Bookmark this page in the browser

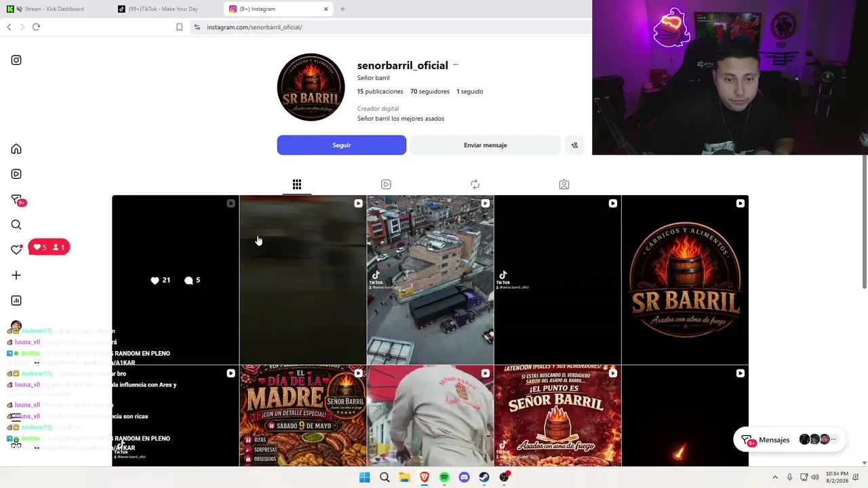coord(179,27)
